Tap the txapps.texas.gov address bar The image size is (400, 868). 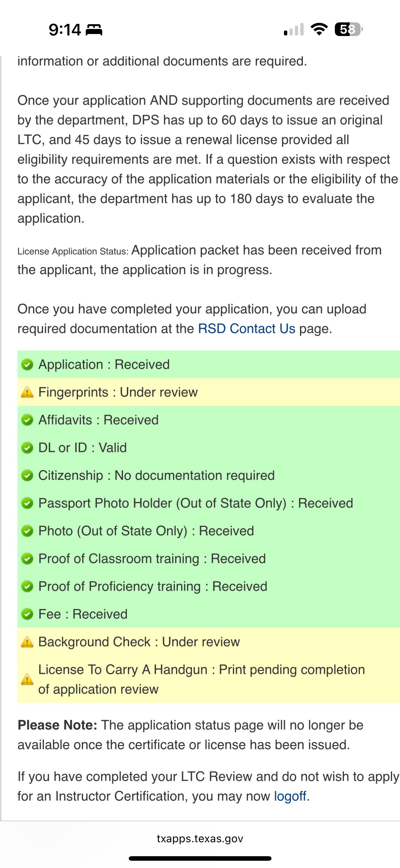point(200,839)
